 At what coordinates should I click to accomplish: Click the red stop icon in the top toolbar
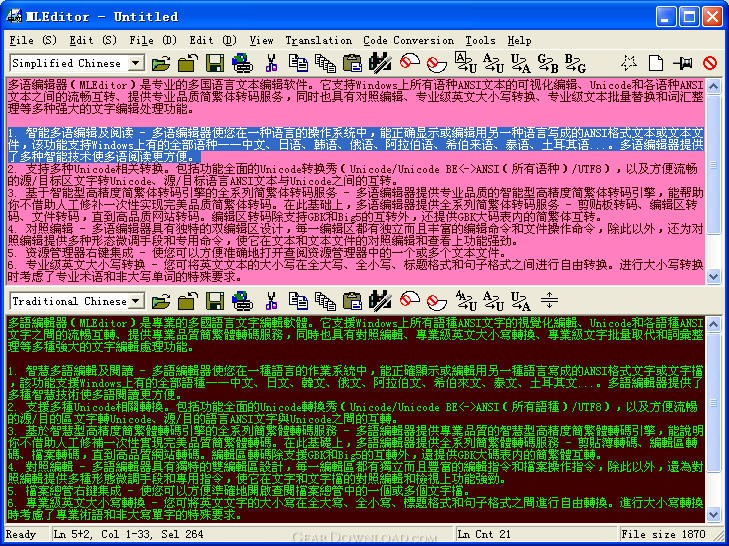(710, 63)
